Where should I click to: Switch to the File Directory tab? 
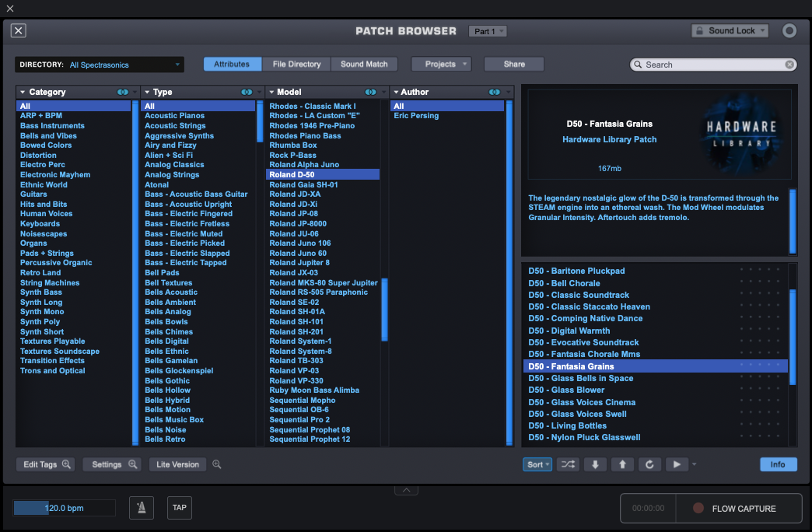point(296,64)
